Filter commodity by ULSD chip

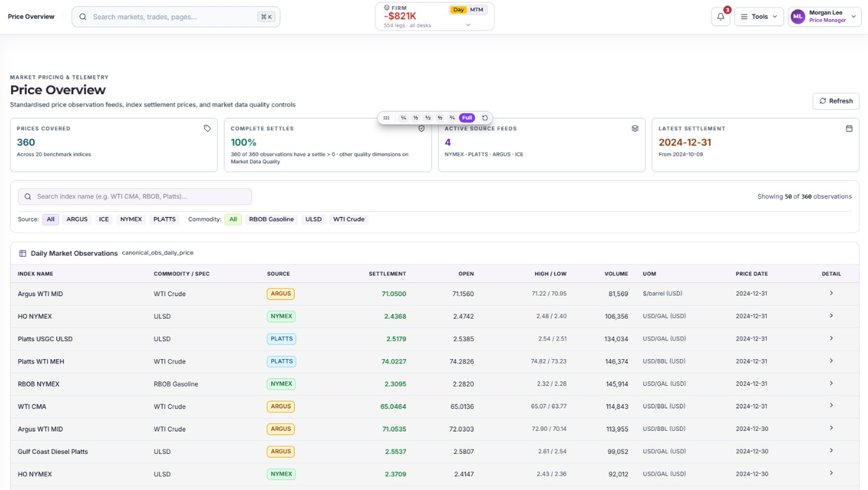click(x=314, y=220)
